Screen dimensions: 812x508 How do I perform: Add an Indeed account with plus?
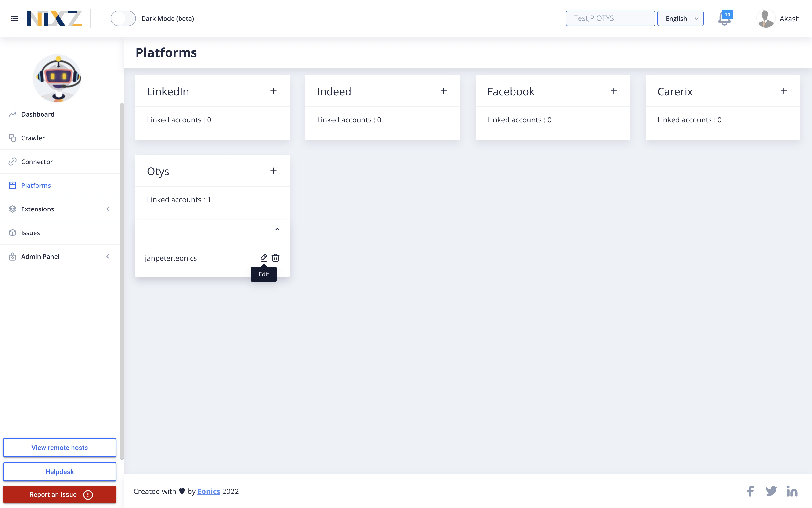point(444,91)
